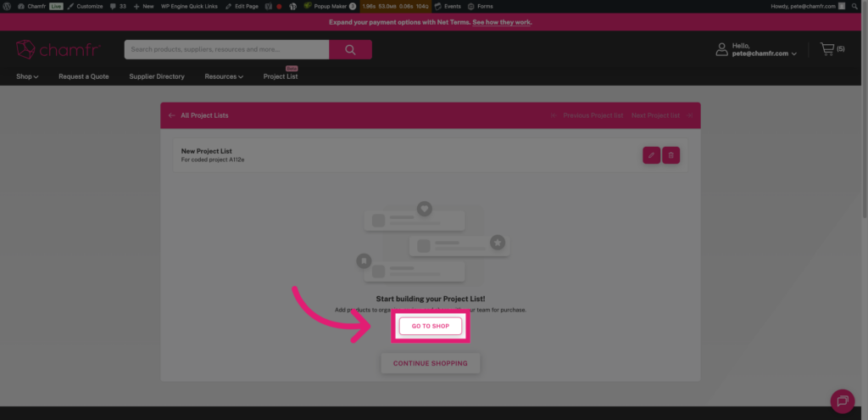
Task: Open the chat widget icon
Action: coord(843,401)
